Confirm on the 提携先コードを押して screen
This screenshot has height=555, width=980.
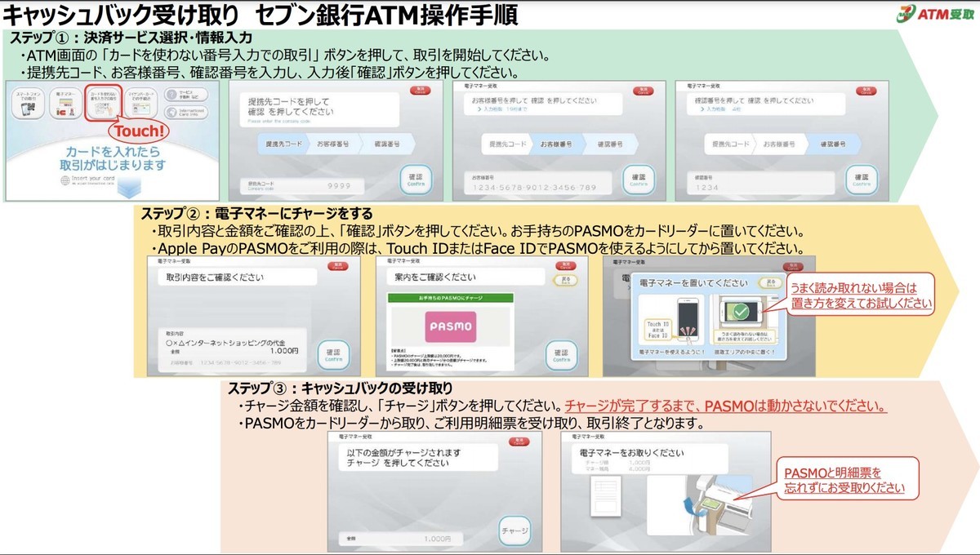pos(416,180)
